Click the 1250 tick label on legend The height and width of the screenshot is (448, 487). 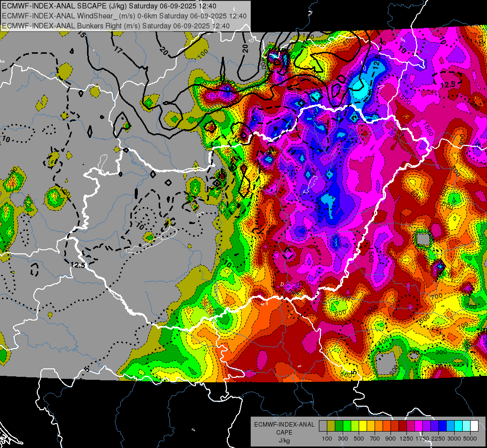[407, 439]
